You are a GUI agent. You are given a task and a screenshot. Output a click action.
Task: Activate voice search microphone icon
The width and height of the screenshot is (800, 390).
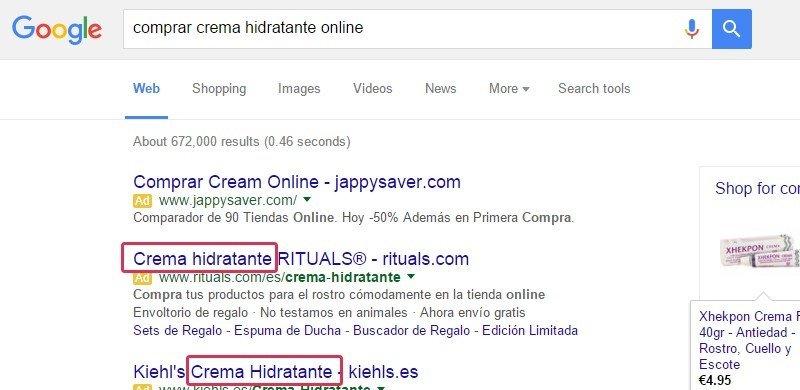691,29
